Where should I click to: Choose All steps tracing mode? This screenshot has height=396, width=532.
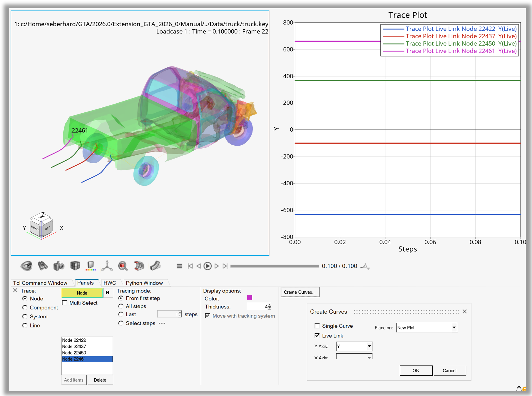tap(121, 306)
